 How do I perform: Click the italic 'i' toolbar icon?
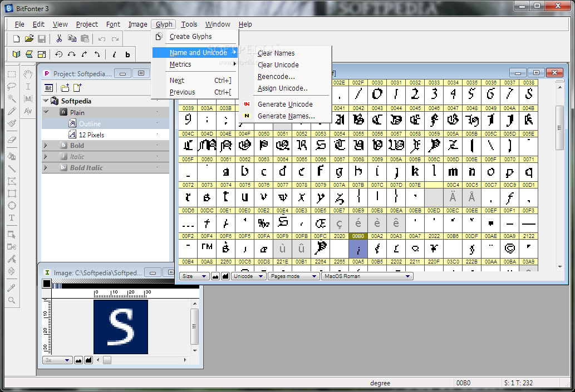(115, 54)
